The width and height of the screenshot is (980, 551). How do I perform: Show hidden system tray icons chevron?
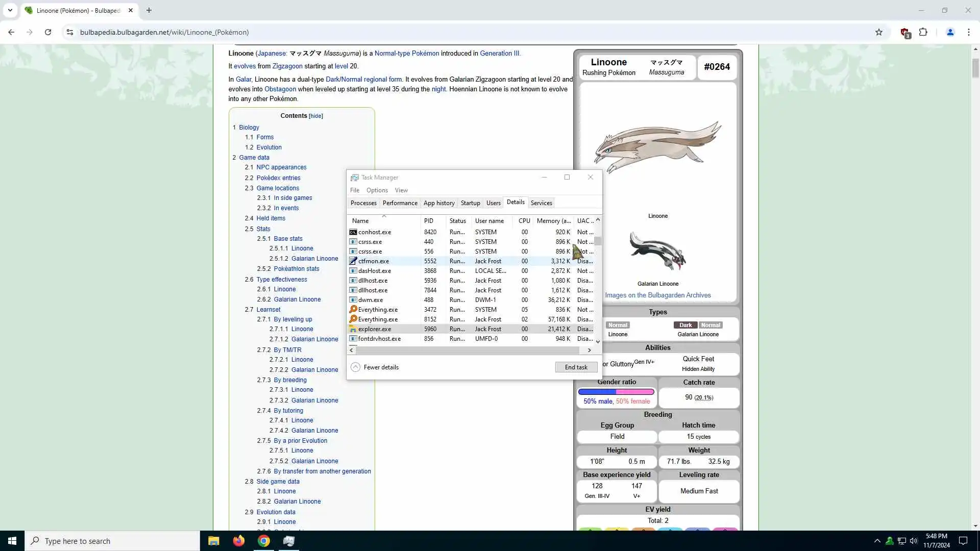pos(877,541)
